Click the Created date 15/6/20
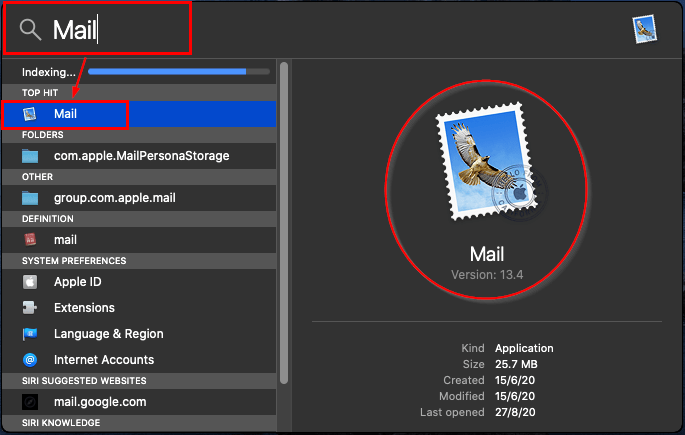 click(515, 380)
